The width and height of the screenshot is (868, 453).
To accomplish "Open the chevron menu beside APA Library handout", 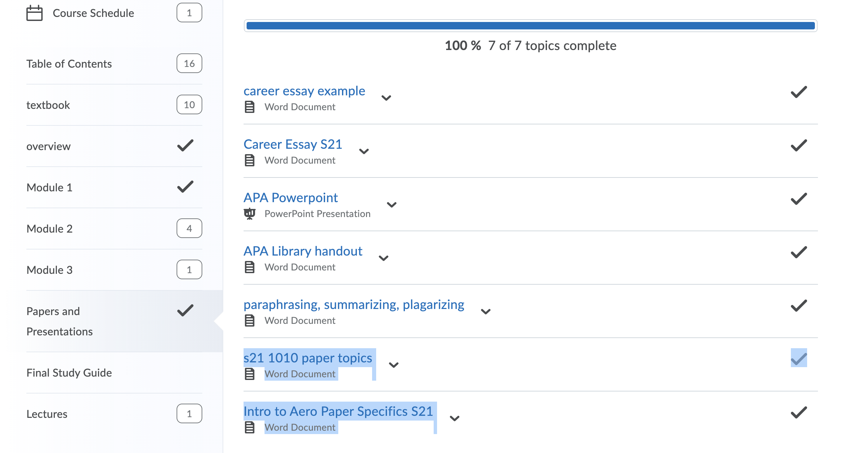I will (x=384, y=258).
